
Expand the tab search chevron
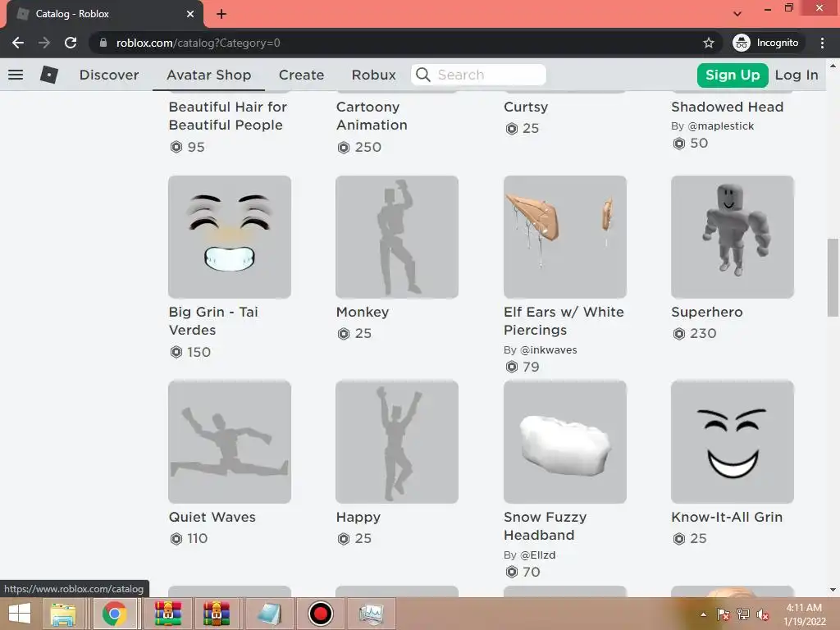[737, 13]
